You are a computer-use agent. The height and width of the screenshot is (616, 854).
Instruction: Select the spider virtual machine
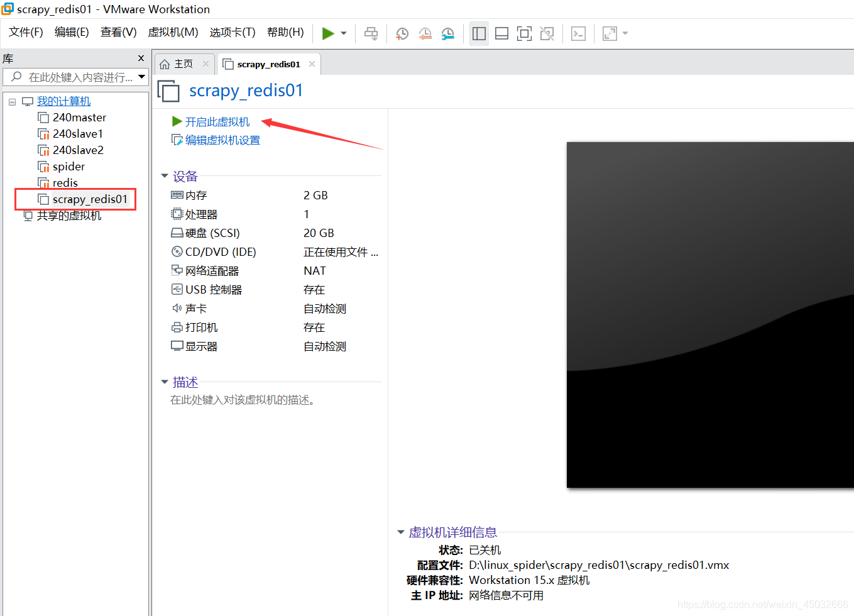pyautogui.click(x=68, y=167)
